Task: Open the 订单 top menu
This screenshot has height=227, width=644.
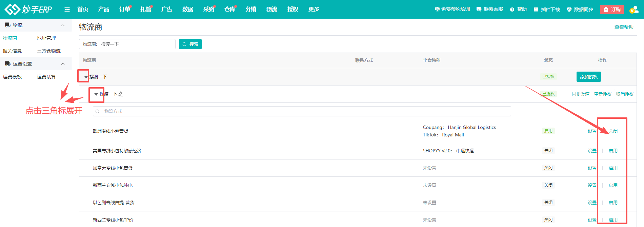Action: [124, 10]
